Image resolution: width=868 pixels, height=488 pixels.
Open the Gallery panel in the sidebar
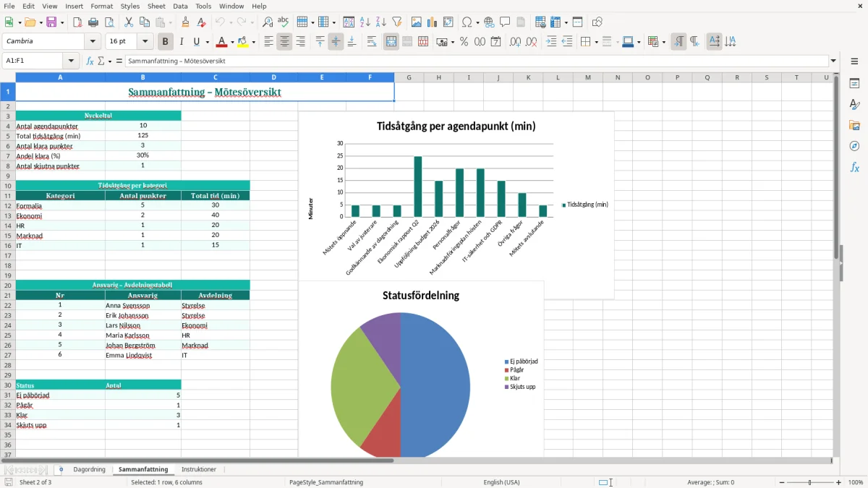(854, 126)
